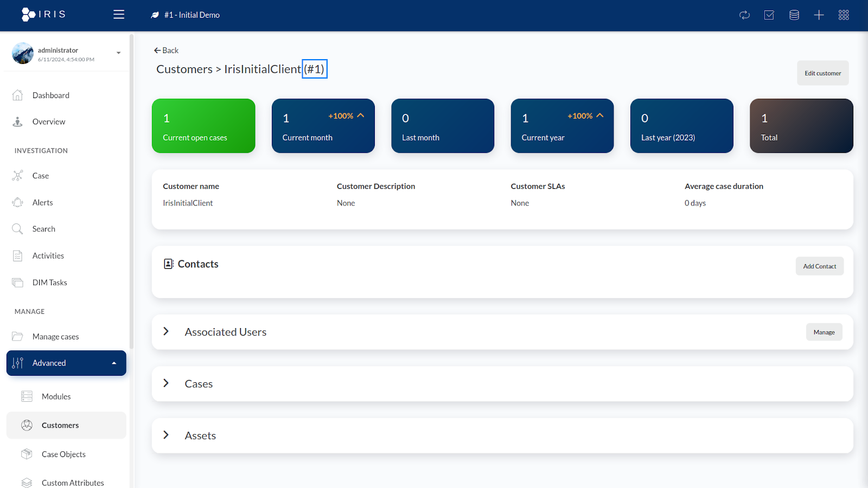Toggle the hamburger sidebar menu icon
The width and height of the screenshot is (868, 488).
(x=119, y=15)
